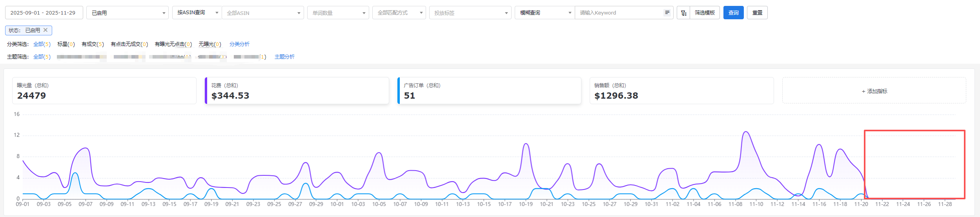Click the advanced filter funnel icon
980x217 pixels.
point(683,13)
